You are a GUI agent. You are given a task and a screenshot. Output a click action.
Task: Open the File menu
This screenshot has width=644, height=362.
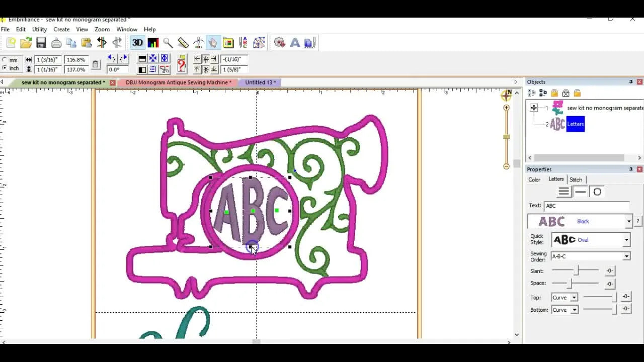[5, 29]
